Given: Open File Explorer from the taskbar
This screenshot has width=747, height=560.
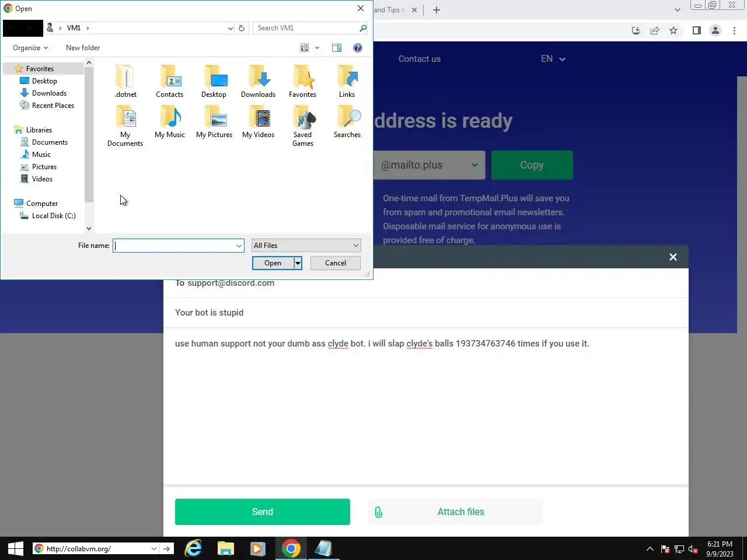Looking at the screenshot, I should [x=226, y=548].
